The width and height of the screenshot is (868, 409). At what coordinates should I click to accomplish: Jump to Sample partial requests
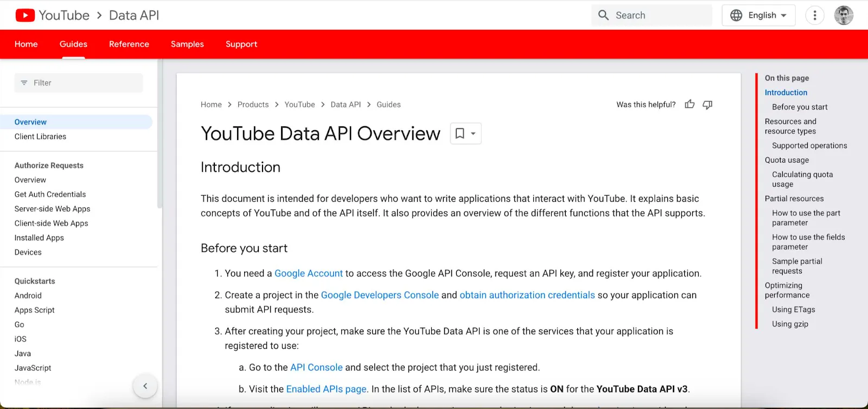[797, 266]
